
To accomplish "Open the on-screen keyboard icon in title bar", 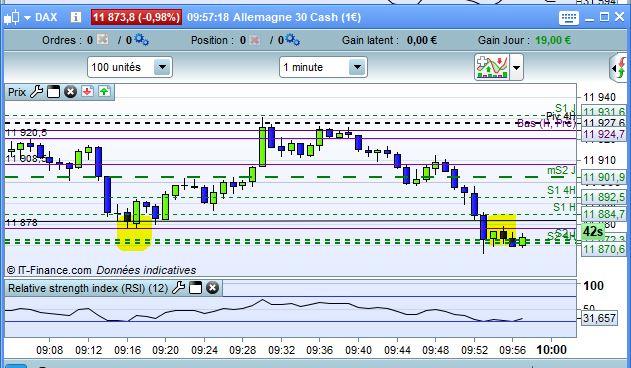I will (x=569, y=18).
